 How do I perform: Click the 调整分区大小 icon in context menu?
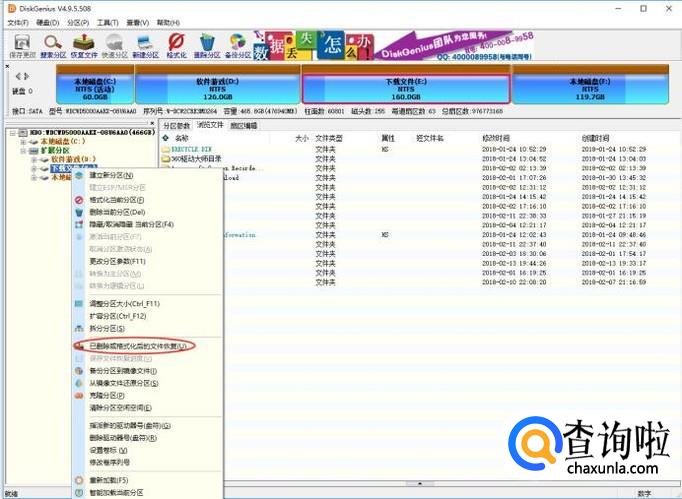point(79,304)
